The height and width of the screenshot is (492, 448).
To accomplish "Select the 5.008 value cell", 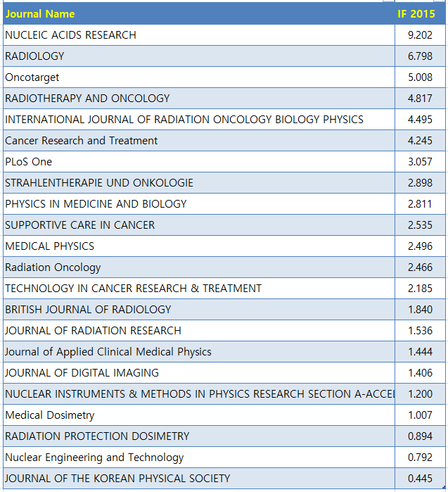I will (420, 77).
